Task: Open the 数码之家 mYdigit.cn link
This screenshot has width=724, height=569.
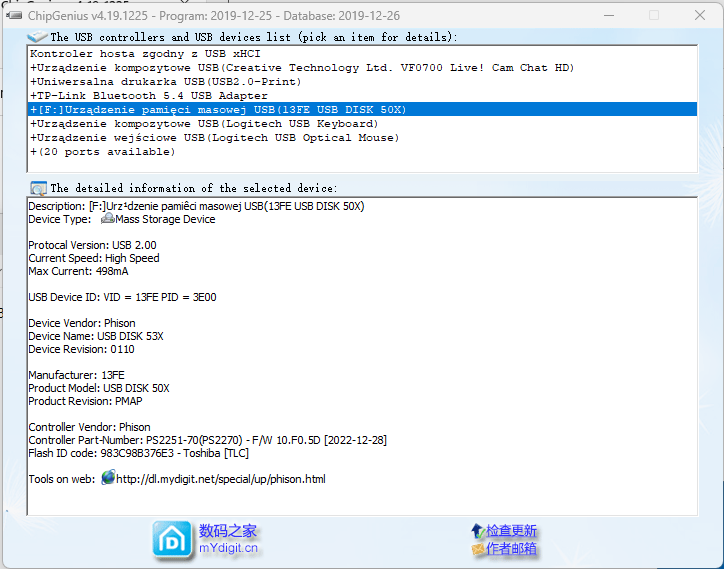Action: 228,539
